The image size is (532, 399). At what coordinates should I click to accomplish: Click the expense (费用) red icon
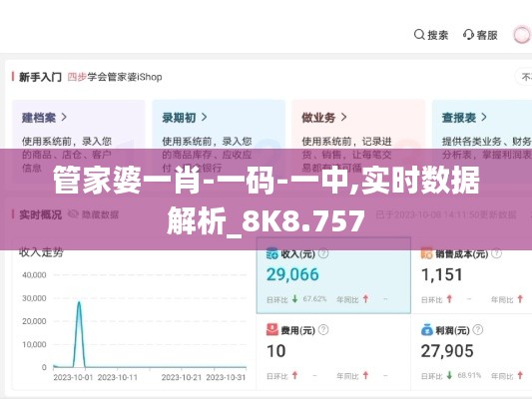(x=272, y=330)
